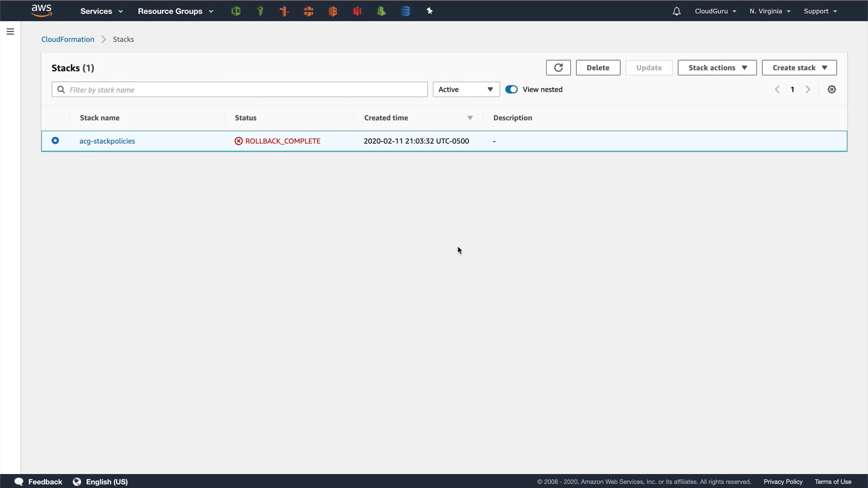Expand the Create stack dropdown
The height and width of the screenshot is (488, 868).
click(x=799, y=68)
